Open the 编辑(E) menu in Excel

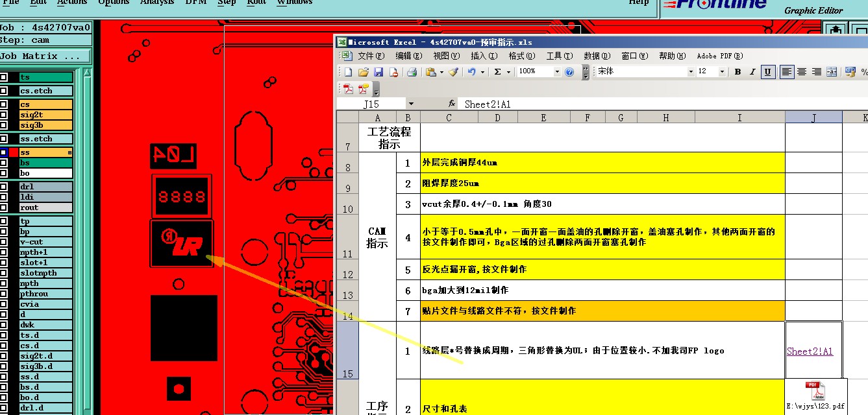tap(409, 56)
